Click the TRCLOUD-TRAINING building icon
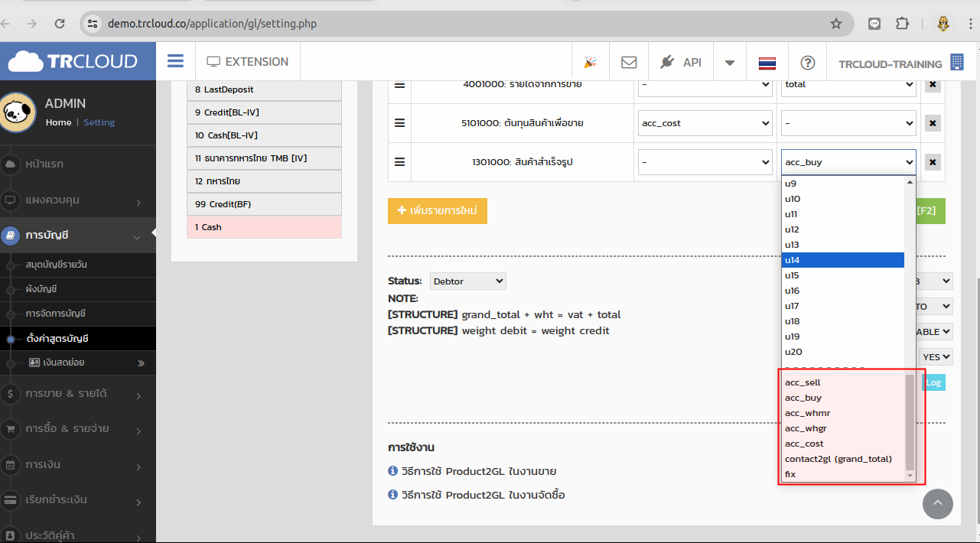980x543 pixels. 956,62
